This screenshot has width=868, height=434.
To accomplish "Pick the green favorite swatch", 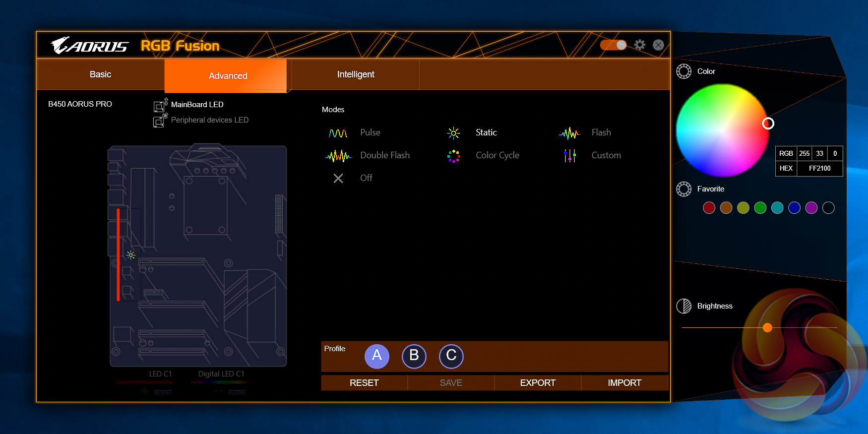I will click(760, 208).
